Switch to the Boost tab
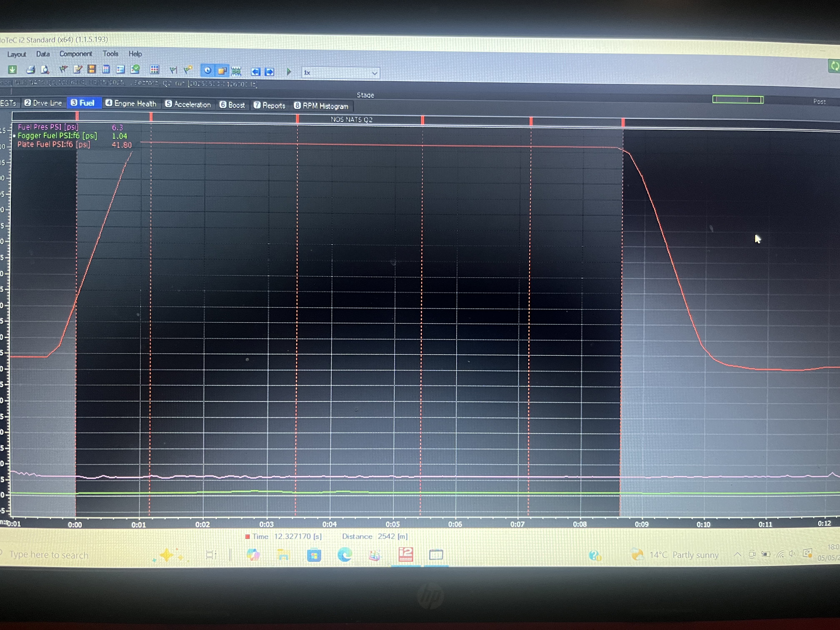The height and width of the screenshot is (630, 840). click(232, 105)
